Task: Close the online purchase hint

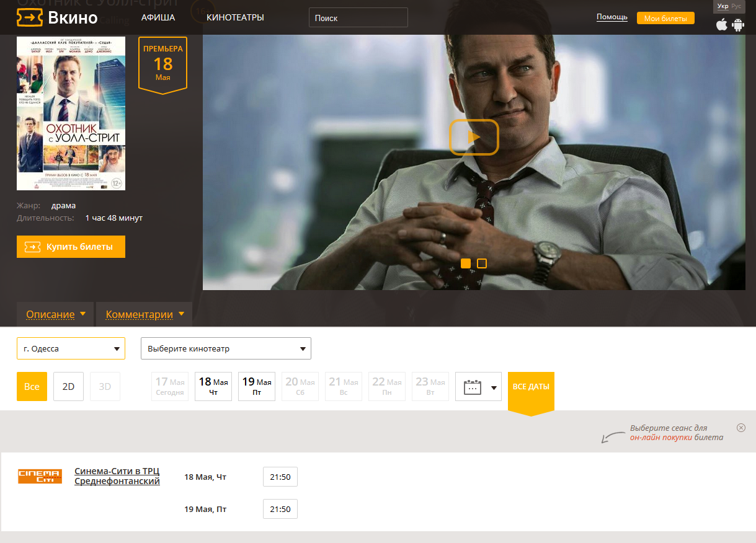Action: (x=741, y=428)
